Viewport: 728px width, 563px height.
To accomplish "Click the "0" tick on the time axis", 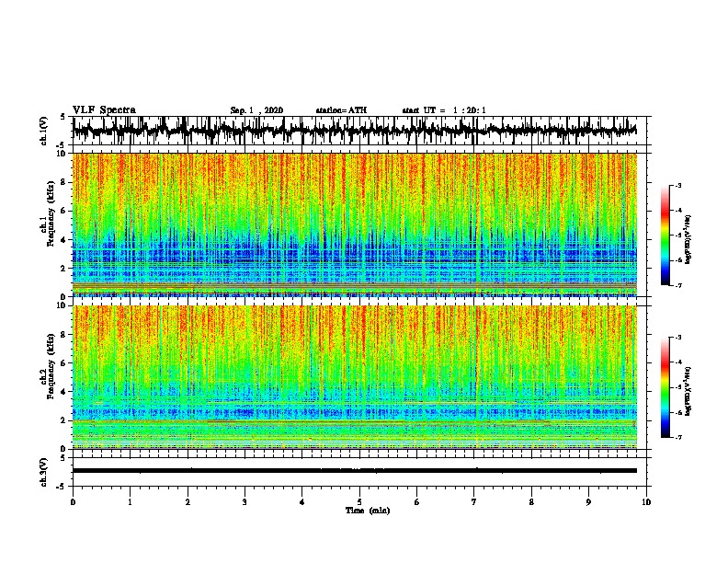I will 73,502.
